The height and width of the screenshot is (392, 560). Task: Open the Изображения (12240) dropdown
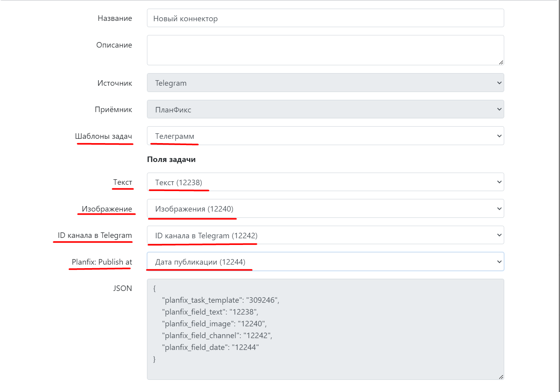tap(325, 209)
